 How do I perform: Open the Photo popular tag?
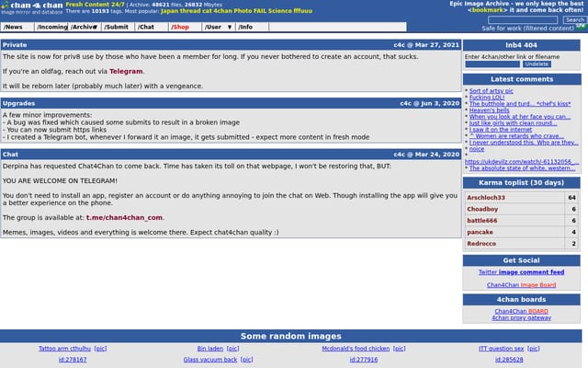tap(243, 11)
